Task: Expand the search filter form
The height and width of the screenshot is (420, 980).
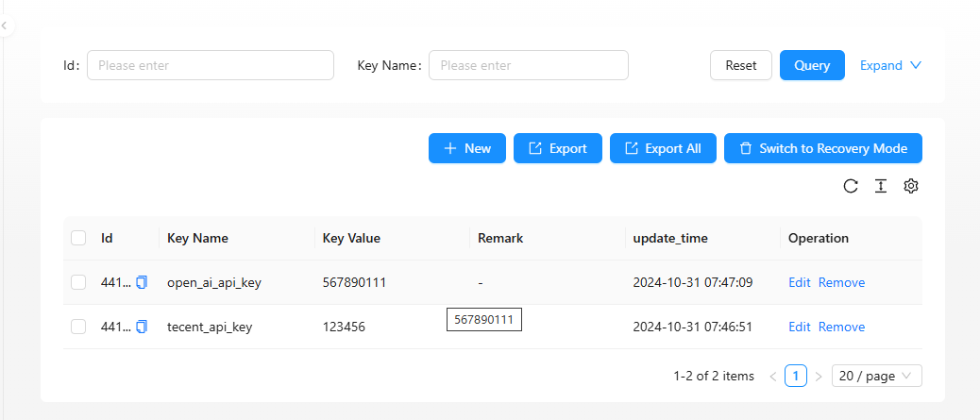Action: pyautogui.click(x=890, y=65)
